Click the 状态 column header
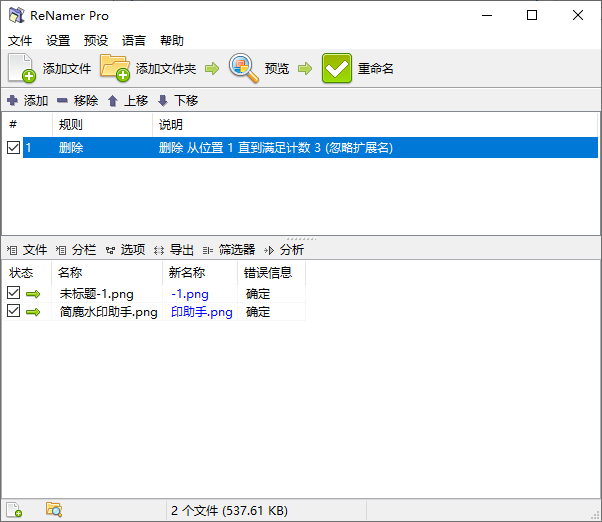This screenshot has width=602, height=522. (x=21, y=273)
